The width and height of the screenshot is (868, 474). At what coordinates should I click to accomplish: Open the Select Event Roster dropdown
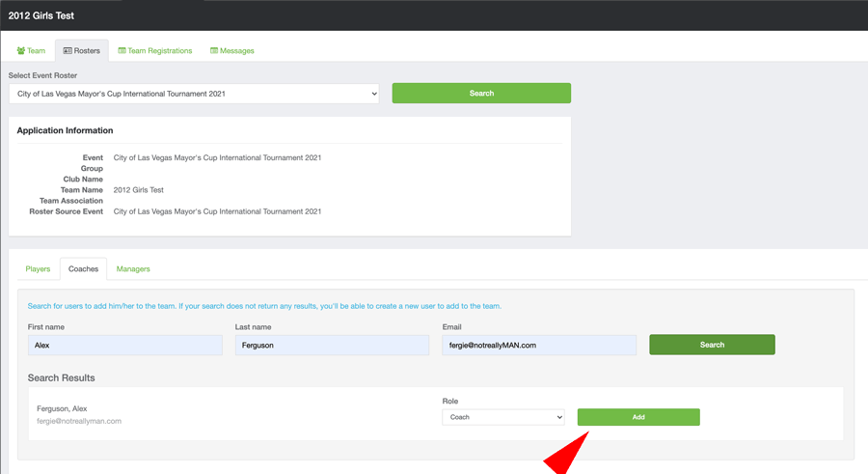tap(194, 94)
